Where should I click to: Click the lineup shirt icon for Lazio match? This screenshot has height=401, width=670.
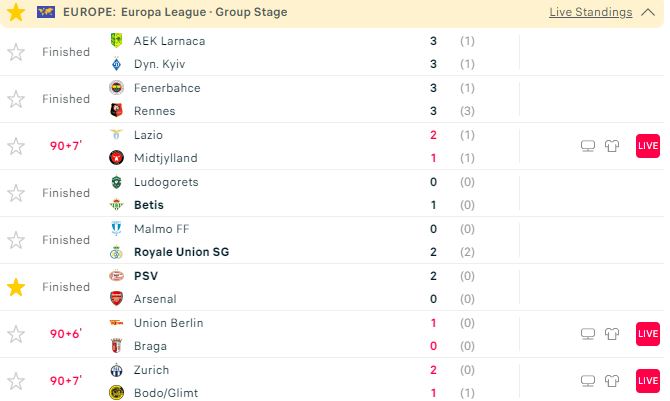[612, 146]
